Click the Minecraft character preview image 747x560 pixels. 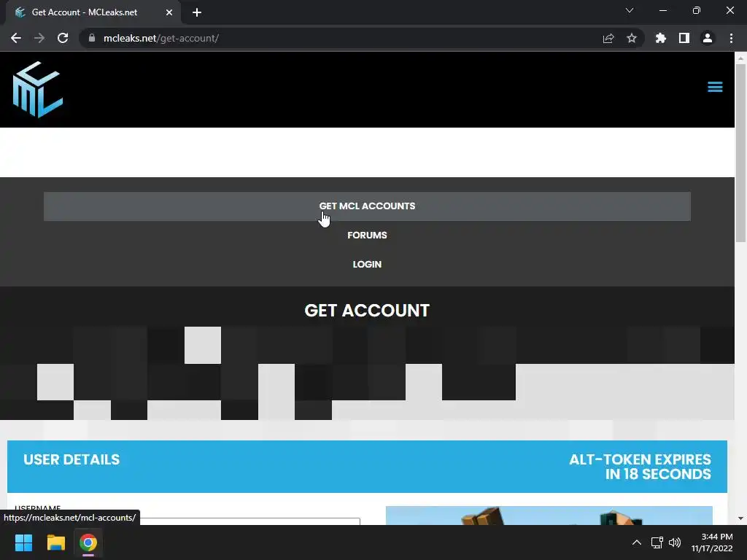pyautogui.click(x=549, y=516)
